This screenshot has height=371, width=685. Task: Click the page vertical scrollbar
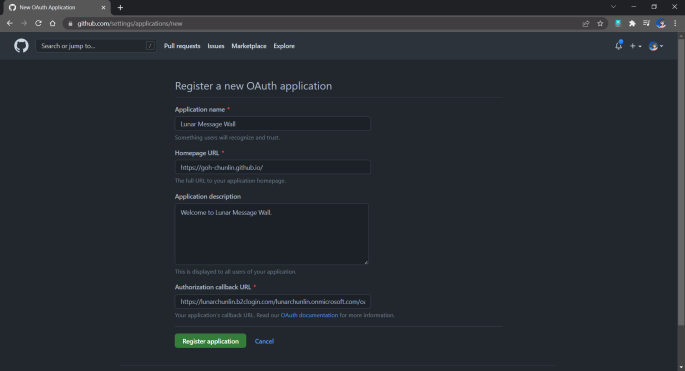681,181
